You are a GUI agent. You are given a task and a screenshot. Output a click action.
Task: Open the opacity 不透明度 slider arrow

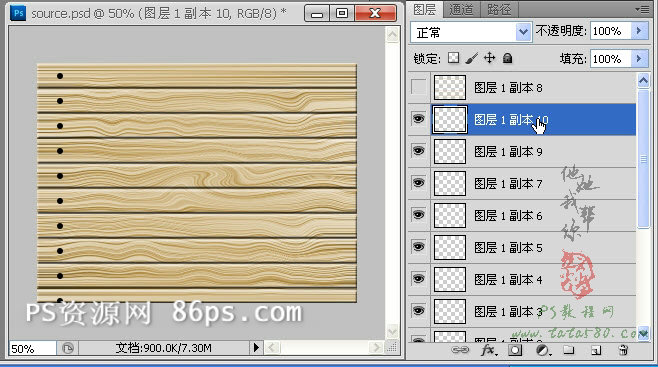click(x=639, y=31)
